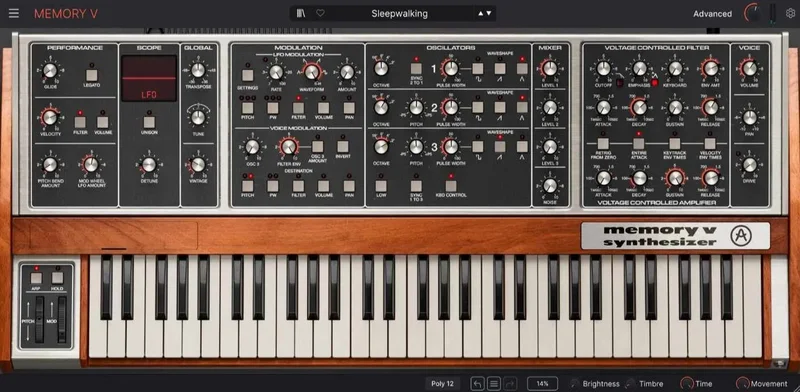Click the LFO Rate knob
800x392 pixels.
point(276,72)
